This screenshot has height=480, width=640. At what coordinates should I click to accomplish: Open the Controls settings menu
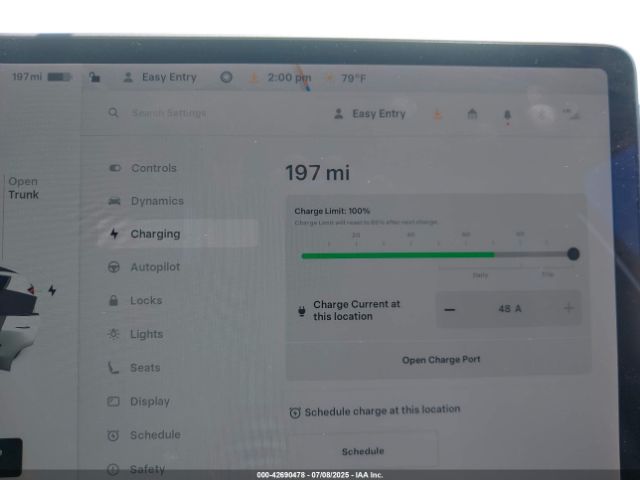pos(153,168)
